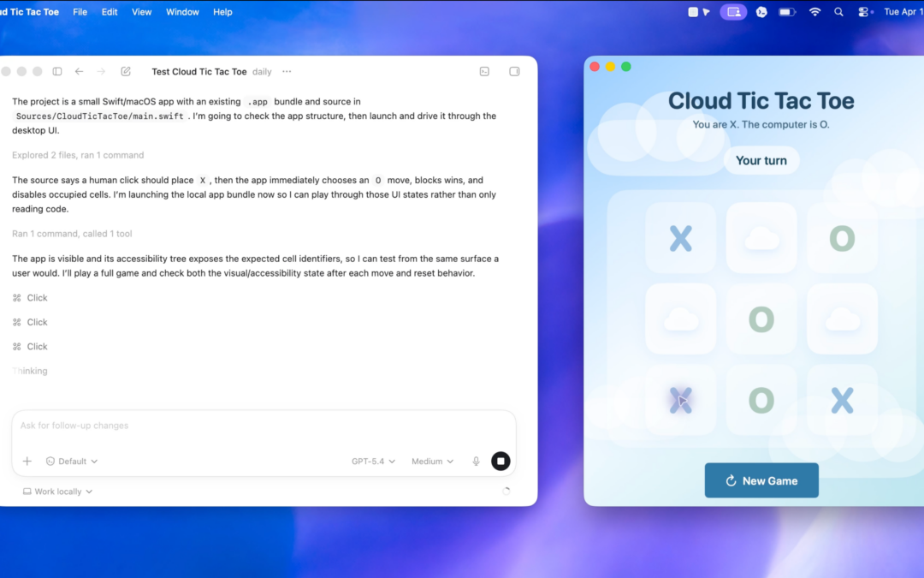The height and width of the screenshot is (578, 924).
Task: Click the square window icon in the toolbar
Action: (513, 72)
